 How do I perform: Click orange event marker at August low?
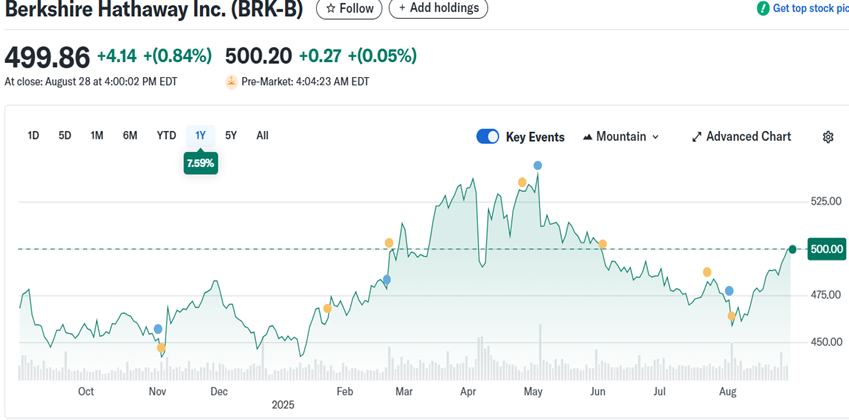coord(732,316)
